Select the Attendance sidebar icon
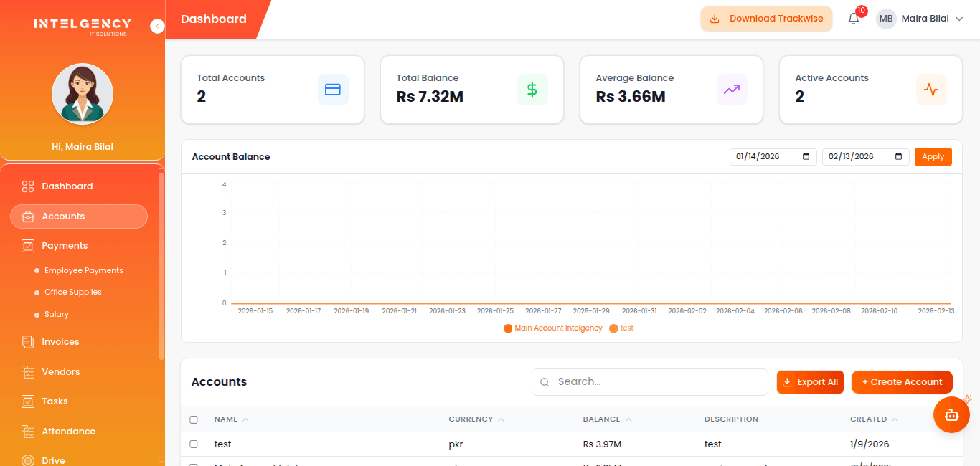Image resolution: width=980 pixels, height=466 pixels. point(27,431)
